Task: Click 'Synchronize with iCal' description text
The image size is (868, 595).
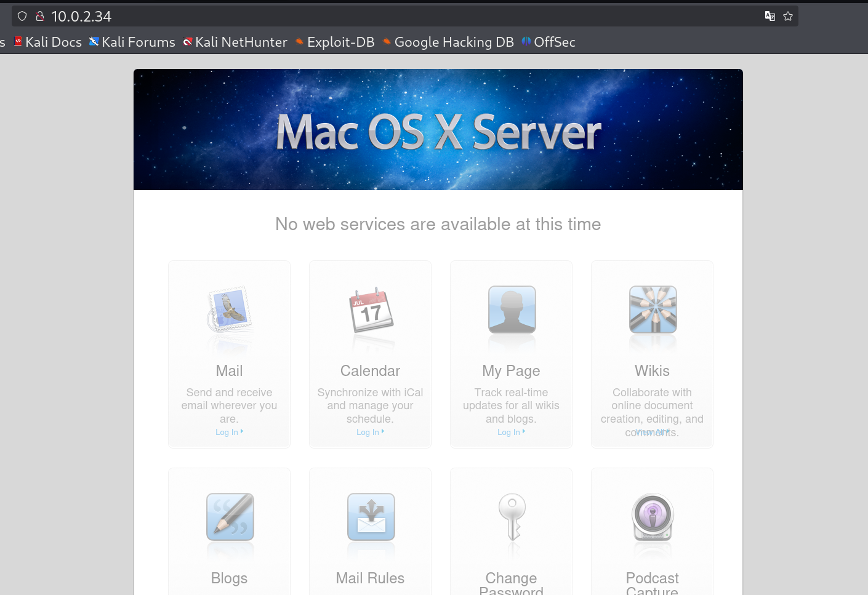Action: [370, 405]
